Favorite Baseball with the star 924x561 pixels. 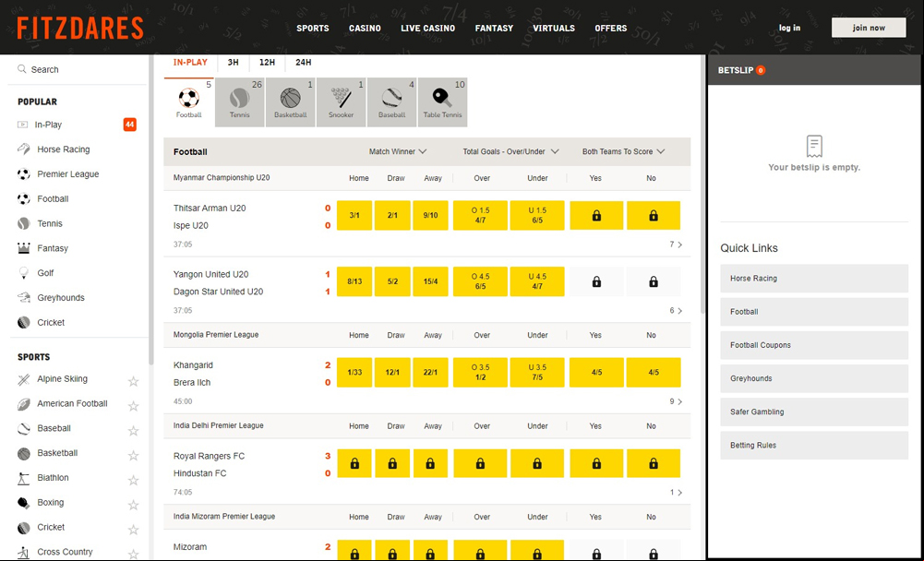(x=134, y=431)
